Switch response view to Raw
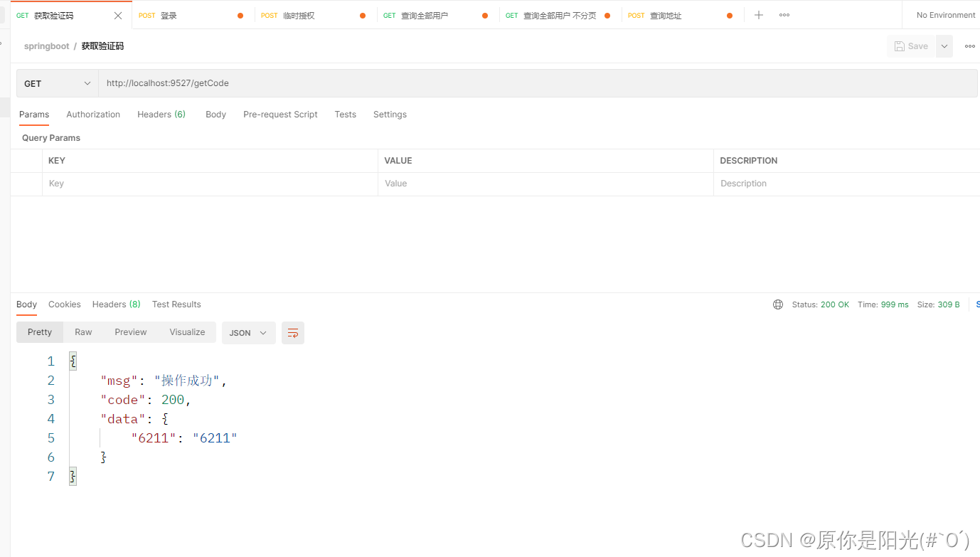Image resolution: width=980 pixels, height=557 pixels. tap(83, 332)
